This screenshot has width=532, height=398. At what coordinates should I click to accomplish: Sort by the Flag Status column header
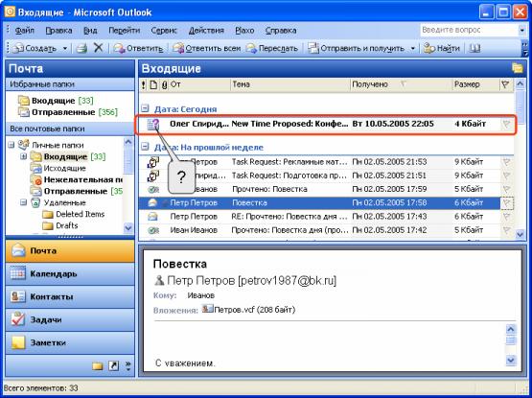[x=505, y=84]
